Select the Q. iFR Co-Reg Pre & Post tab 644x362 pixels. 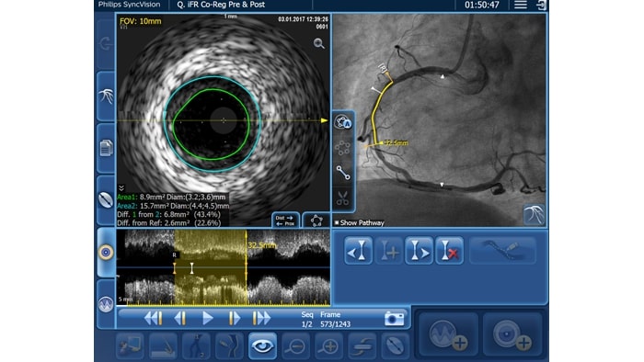(x=221, y=5)
